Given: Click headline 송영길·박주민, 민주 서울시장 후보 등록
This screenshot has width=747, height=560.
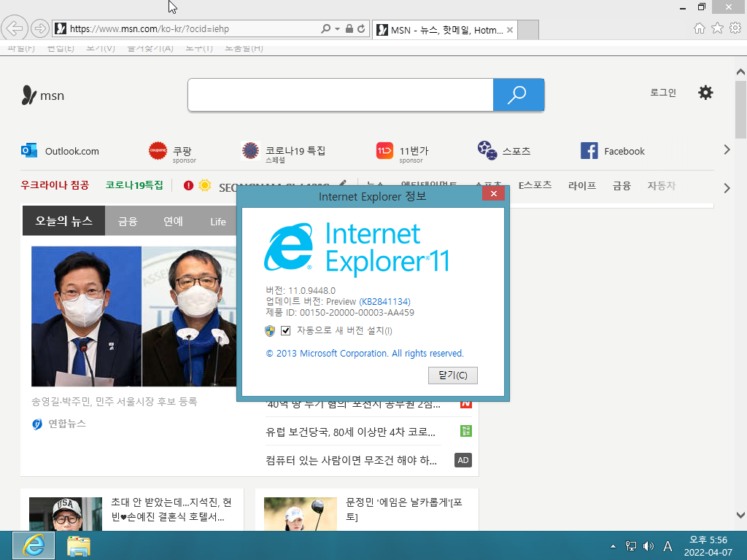Looking at the screenshot, I should (115, 402).
